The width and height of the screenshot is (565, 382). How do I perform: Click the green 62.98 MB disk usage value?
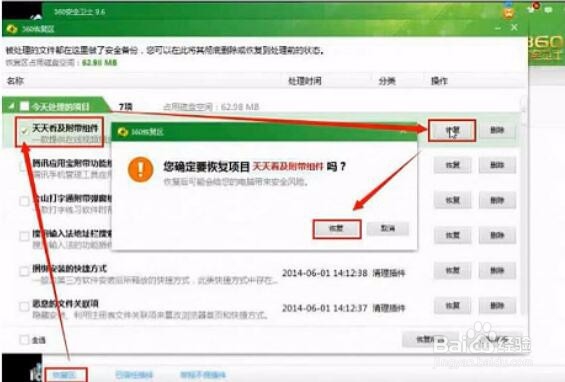100,63
